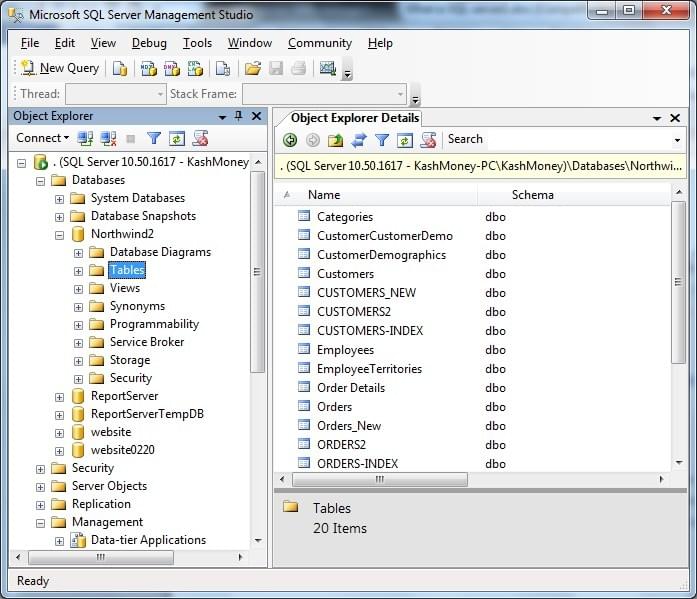
Task: Open the Debug menu
Action: click(149, 43)
